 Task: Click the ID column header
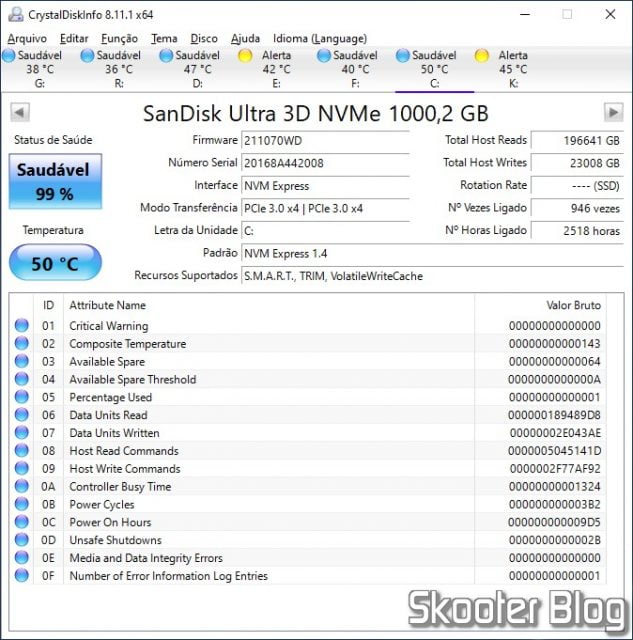[x=48, y=305]
